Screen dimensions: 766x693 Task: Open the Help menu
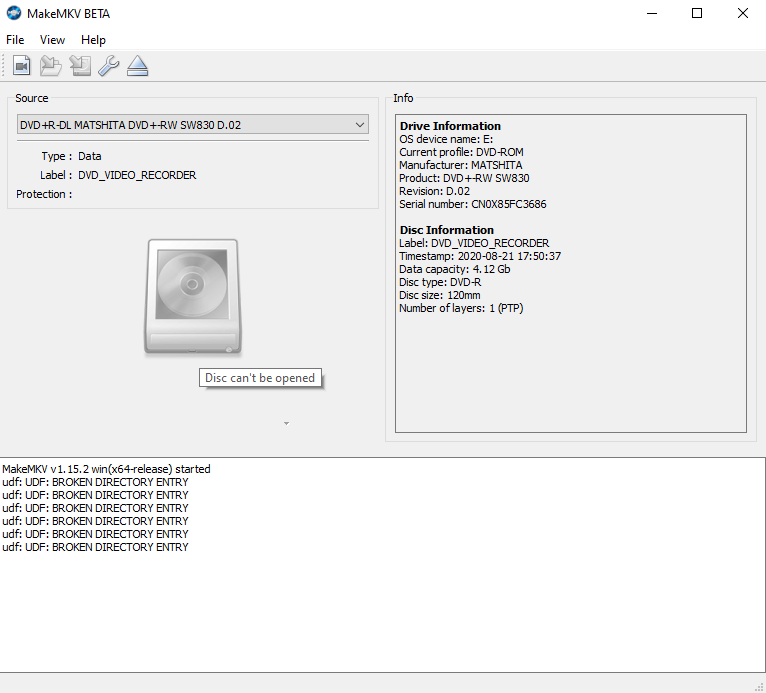[93, 40]
